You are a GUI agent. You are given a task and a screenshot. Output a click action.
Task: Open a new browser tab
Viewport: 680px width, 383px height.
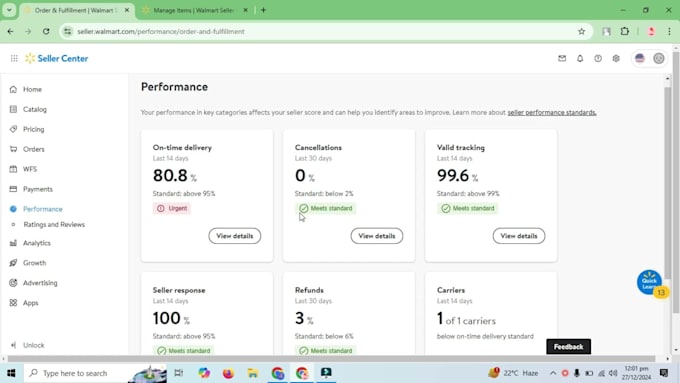263,10
